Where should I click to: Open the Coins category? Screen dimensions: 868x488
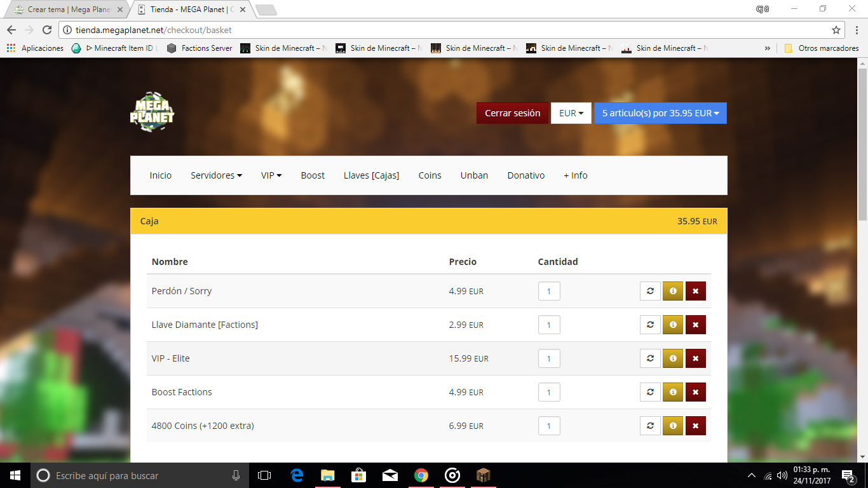[x=430, y=175]
